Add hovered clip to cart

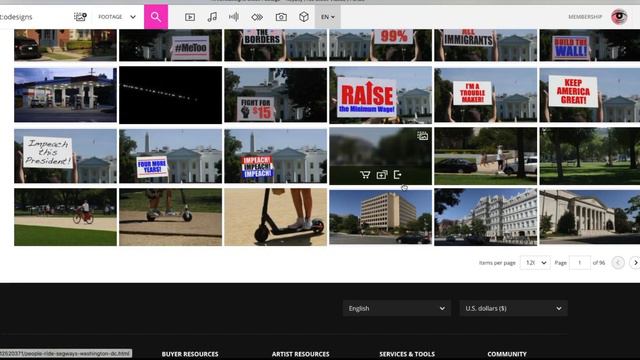[365, 175]
